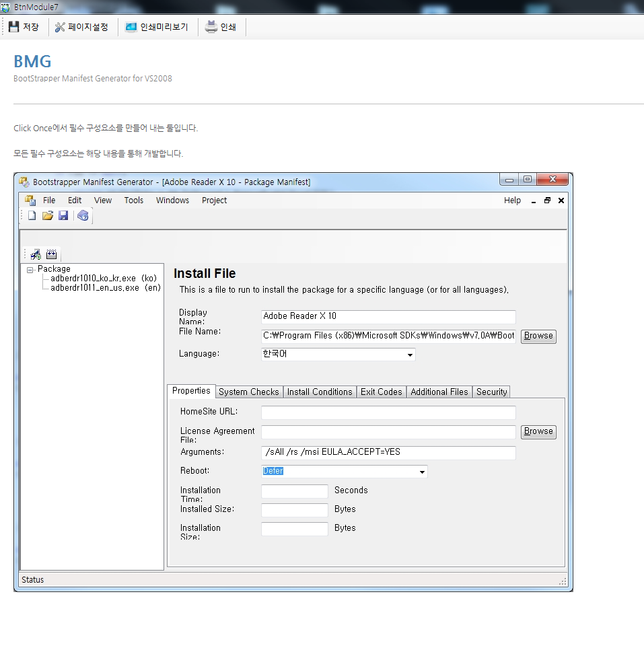Click the add install file icon above tree

[36, 254]
